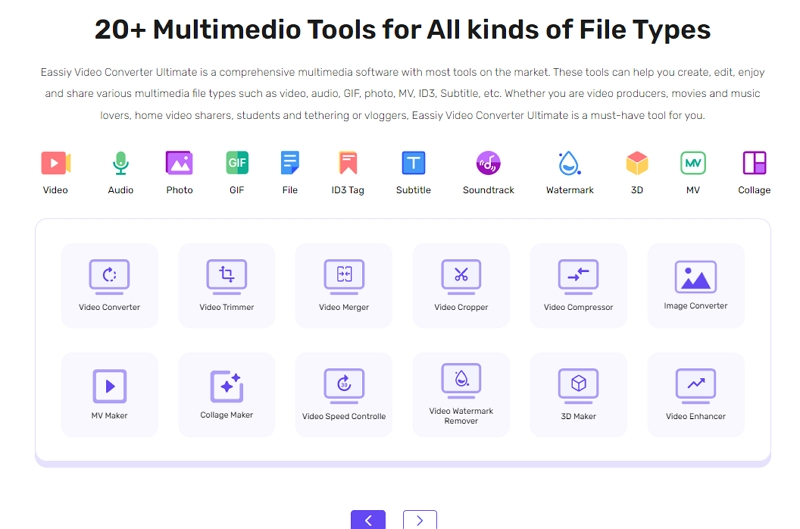Go to the next tools page arrow
The image size is (800, 529).
420,519
